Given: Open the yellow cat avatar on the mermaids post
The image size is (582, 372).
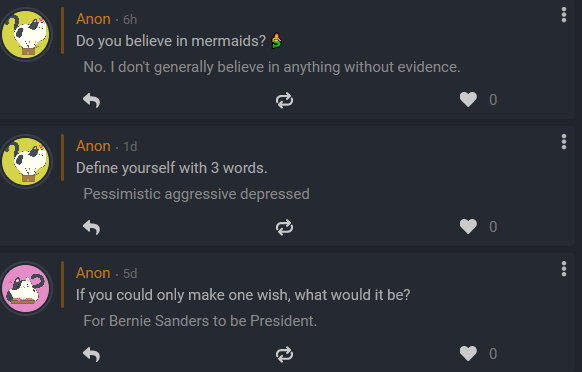Looking at the screenshot, I should point(26,35).
